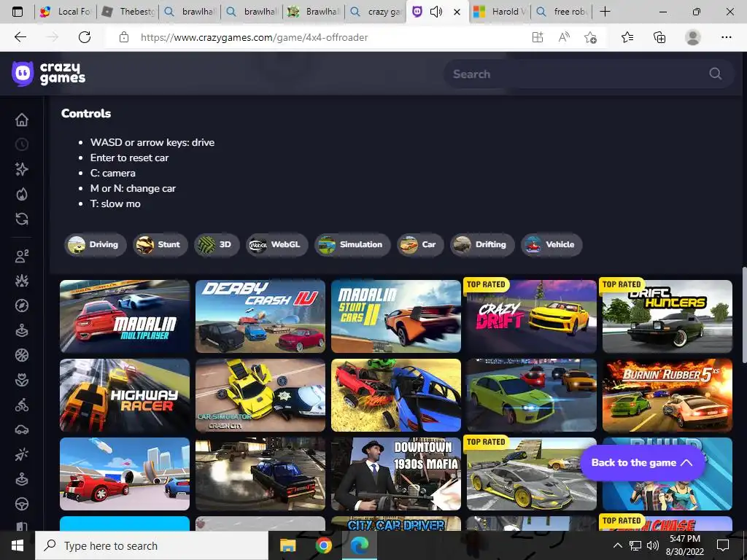Viewport: 747px width, 560px height.
Task: Open the Car Simulator Crash City thumbnail
Action: (260, 395)
